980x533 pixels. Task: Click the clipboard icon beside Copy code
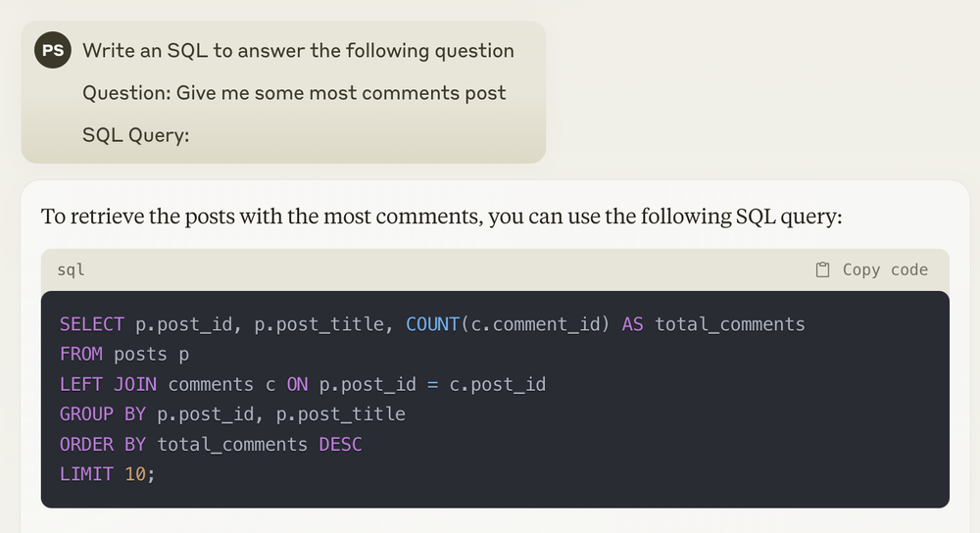pos(822,269)
